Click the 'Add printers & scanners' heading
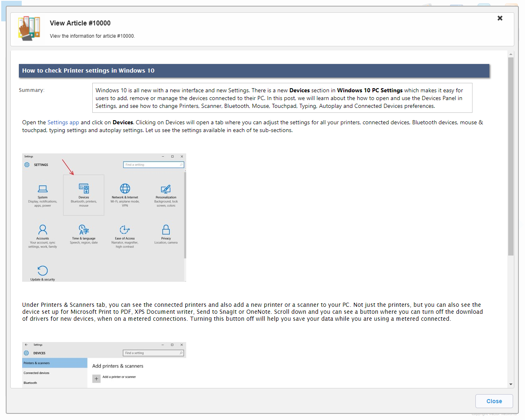 pos(118,366)
